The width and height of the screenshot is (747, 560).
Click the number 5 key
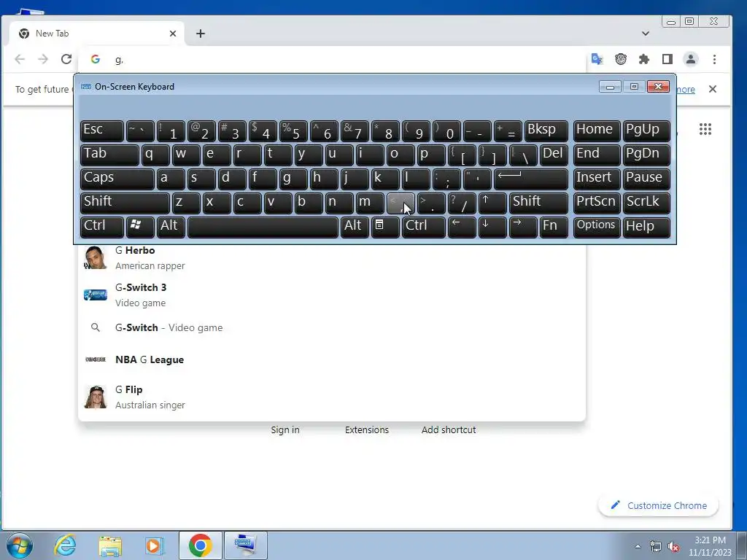click(x=293, y=131)
